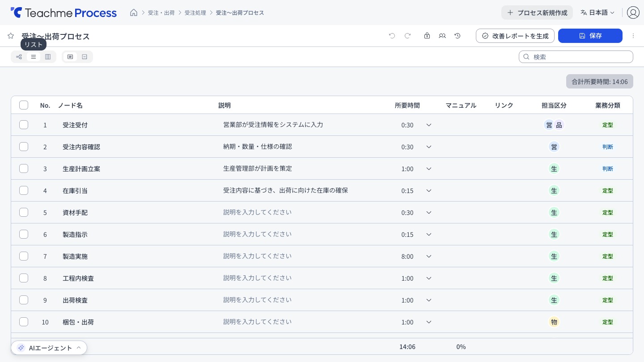Screen dimensions: 644x362
Task: Click the yellow 物 badge on 梱包・出荷 row
Action: 554,322
